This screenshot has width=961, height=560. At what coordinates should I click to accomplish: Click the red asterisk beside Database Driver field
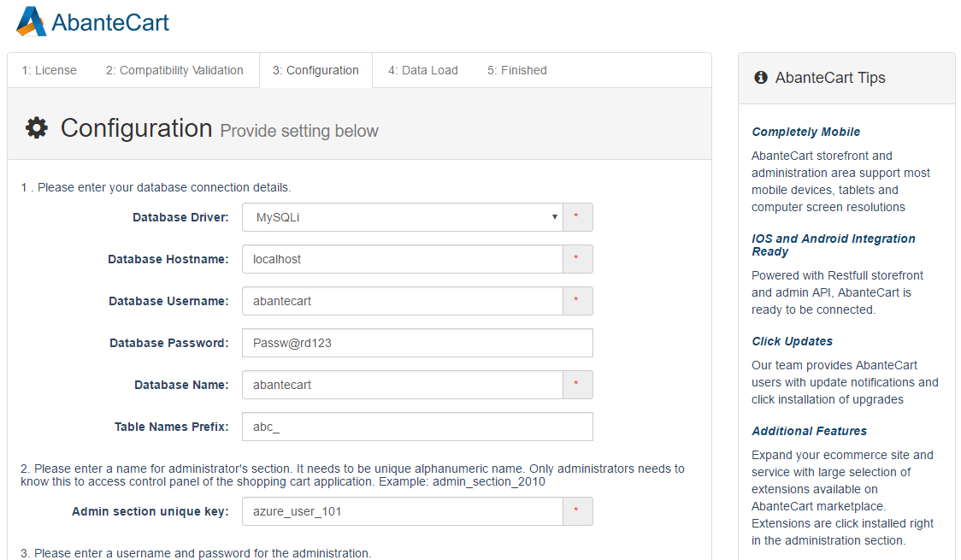click(577, 217)
